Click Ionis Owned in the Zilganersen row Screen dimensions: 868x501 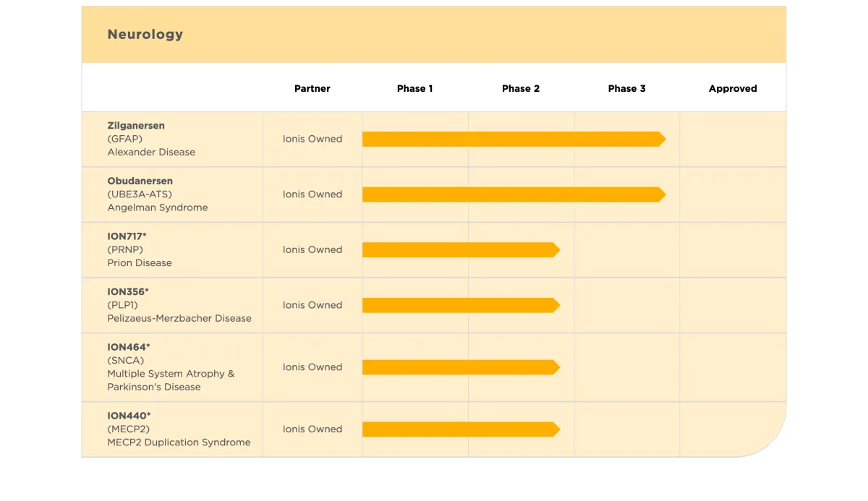[x=312, y=139]
